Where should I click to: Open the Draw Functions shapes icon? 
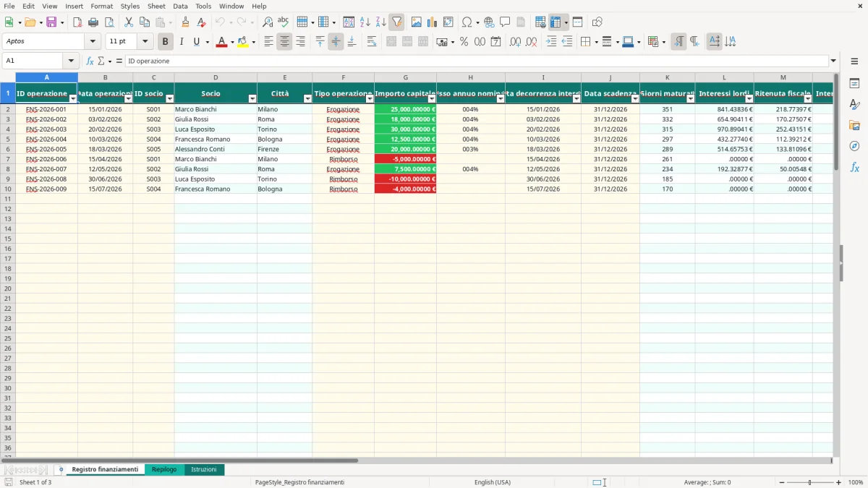tap(597, 22)
